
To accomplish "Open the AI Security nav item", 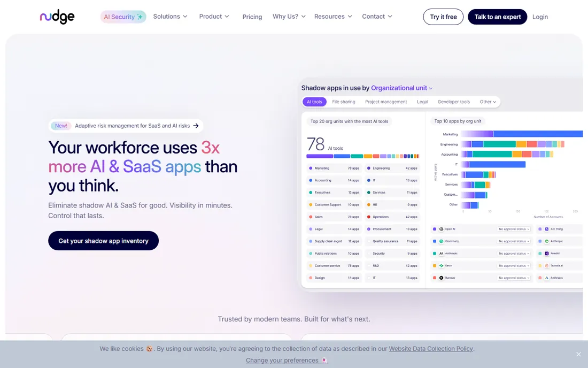I will [123, 17].
